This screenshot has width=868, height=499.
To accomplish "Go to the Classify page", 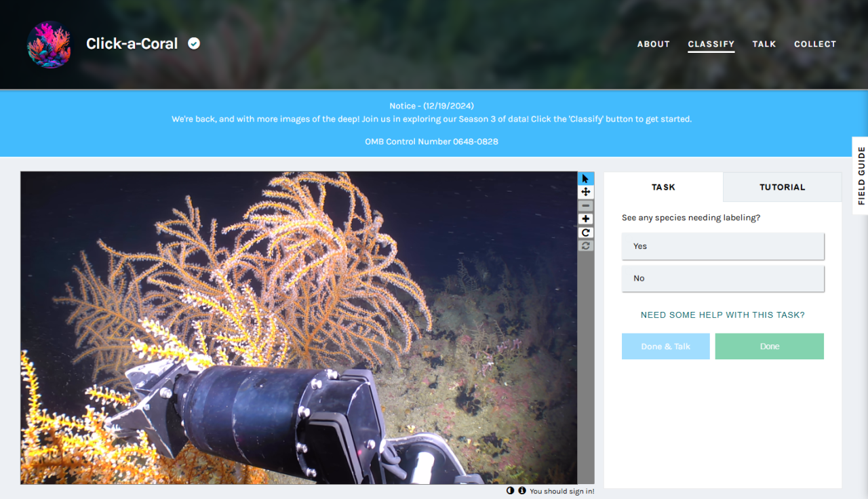I will click(711, 44).
